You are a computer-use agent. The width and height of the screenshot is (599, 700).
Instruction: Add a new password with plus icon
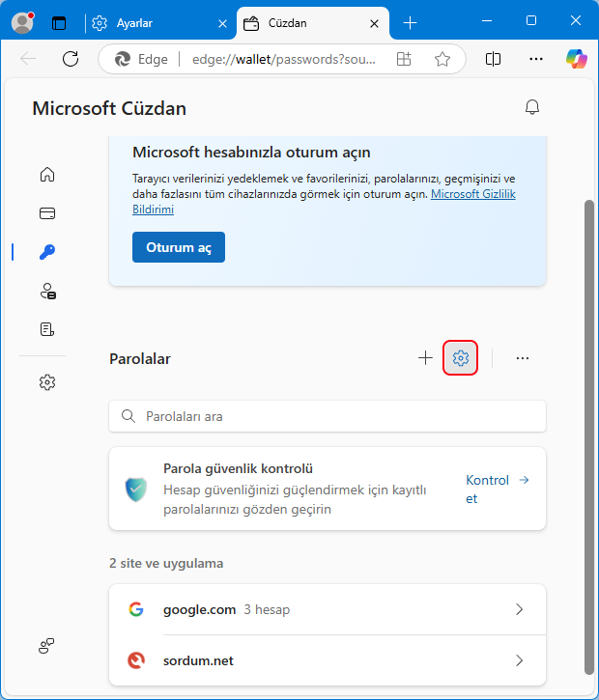click(x=426, y=358)
